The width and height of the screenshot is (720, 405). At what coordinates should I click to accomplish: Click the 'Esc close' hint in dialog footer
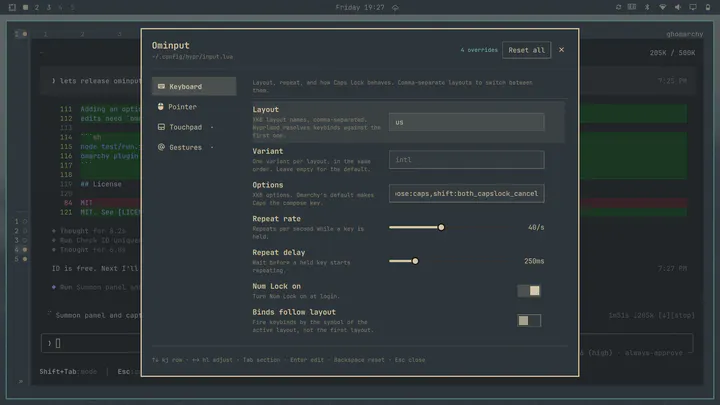point(410,360)
